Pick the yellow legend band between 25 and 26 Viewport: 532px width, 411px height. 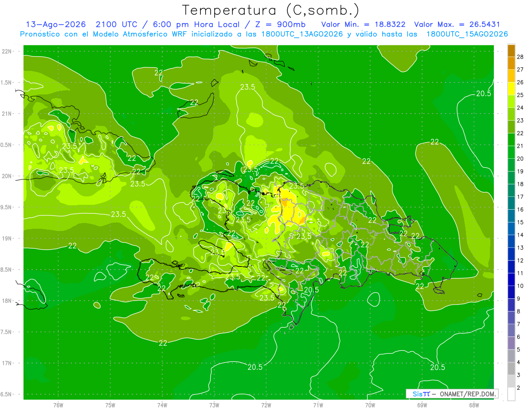tap(511, 89)
